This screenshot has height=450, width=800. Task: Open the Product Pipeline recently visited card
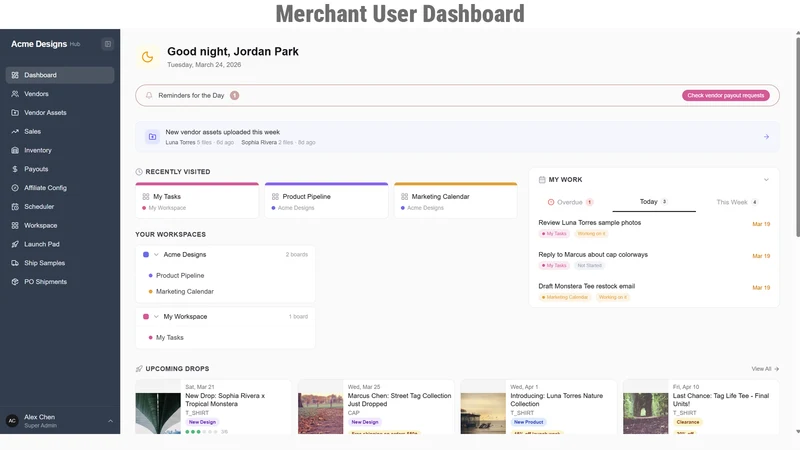pos(326,201)
